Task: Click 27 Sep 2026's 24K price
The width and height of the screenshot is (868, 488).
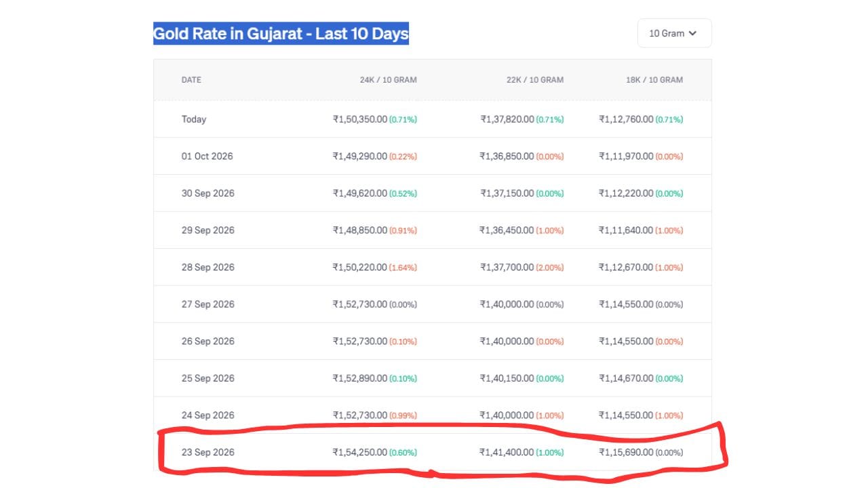Action: click(360, 304)
